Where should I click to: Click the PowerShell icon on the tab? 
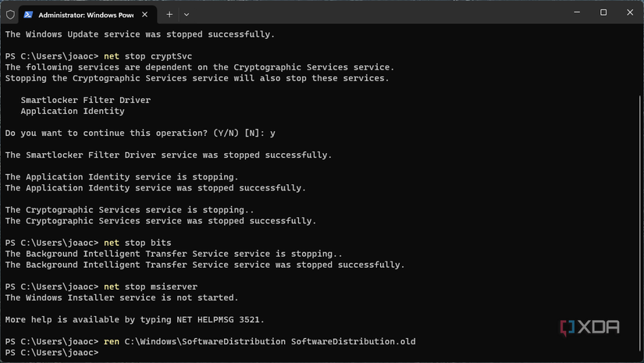pos(28,14)
